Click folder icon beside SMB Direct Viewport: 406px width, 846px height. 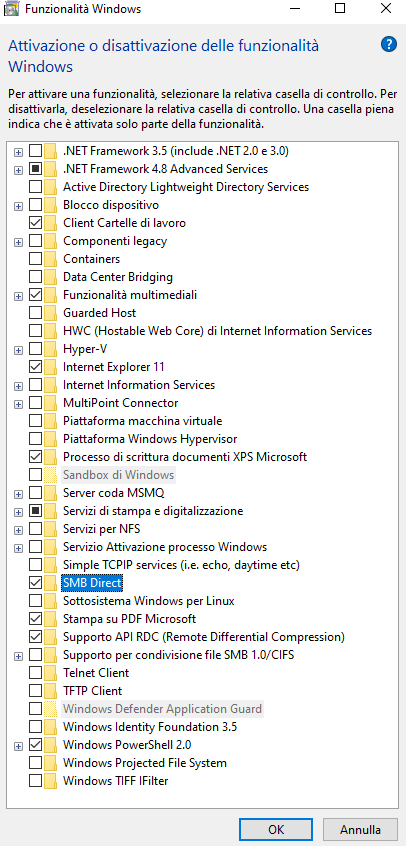coord(51,583)
